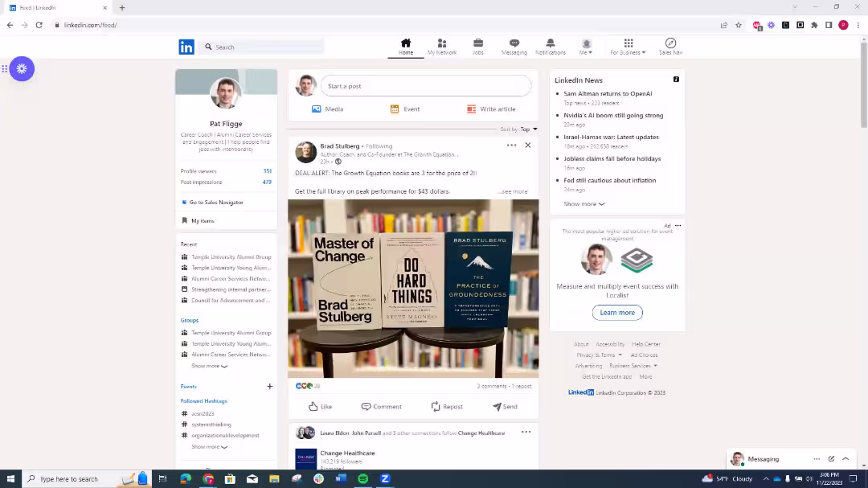Open the Jobs tab
868x488 pixels.
click(477, 47)
